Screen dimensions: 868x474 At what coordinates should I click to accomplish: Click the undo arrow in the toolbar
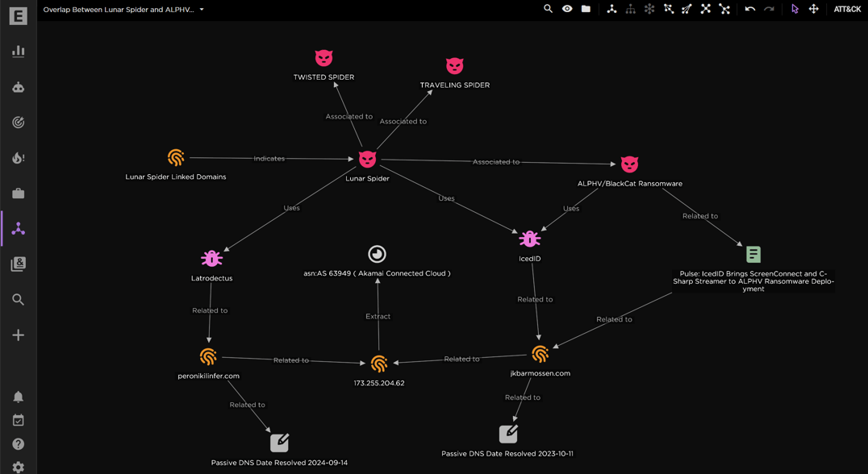(x=750, y=9)
